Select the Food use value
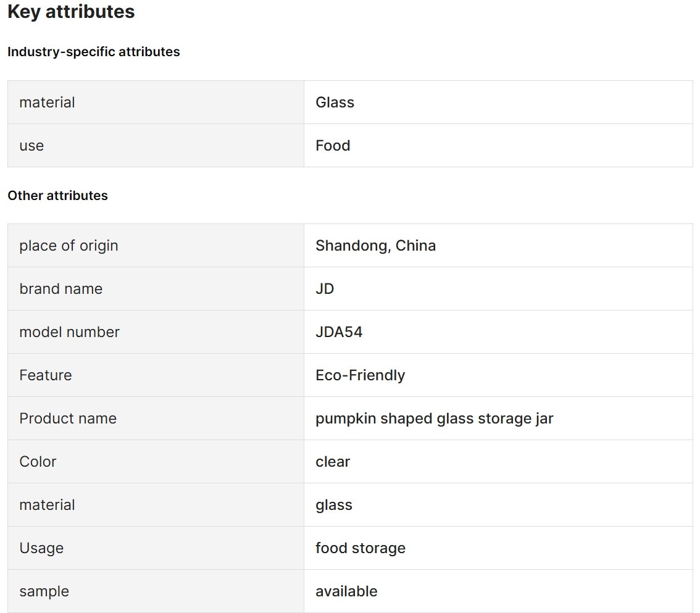The image size is (700, 613). click(333, 146)
